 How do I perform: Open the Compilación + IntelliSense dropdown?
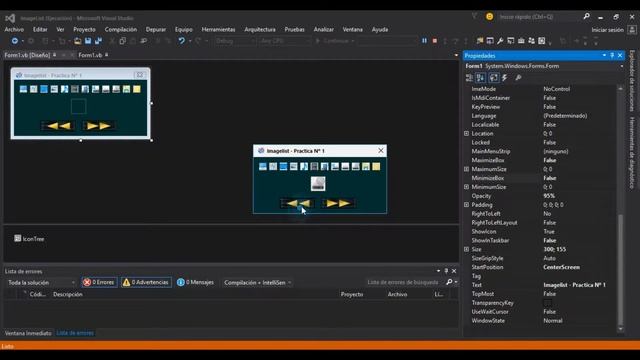pos(258,282)
